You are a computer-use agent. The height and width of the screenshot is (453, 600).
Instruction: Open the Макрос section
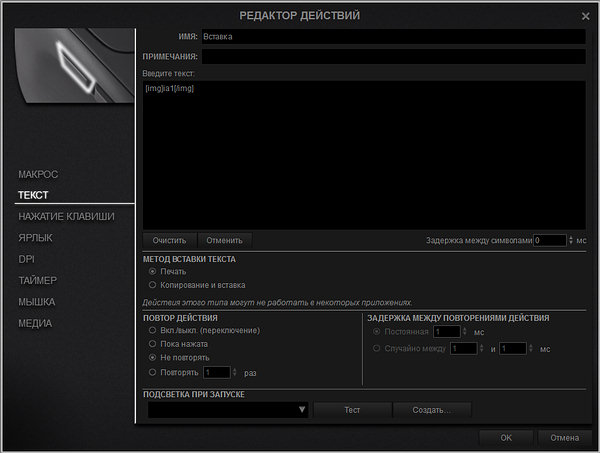tap(39, 174)
